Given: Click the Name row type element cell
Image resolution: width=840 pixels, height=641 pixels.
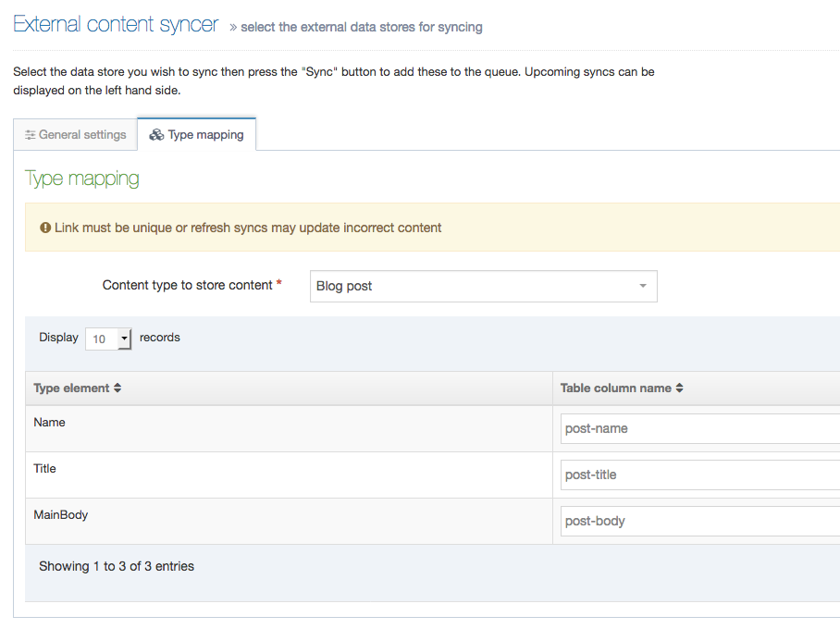Looking at the screenshot, I should pyautogui.click(x=50, y=423).
